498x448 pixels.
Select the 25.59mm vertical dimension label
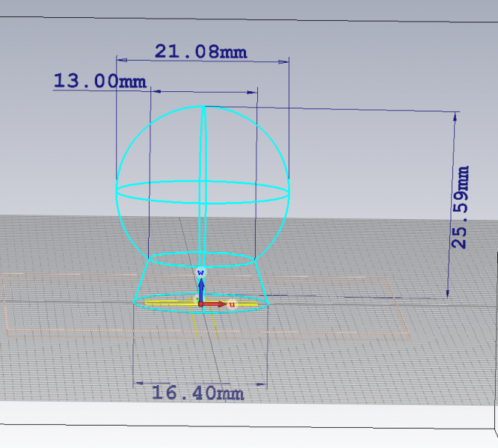click(x=460, y=207)
